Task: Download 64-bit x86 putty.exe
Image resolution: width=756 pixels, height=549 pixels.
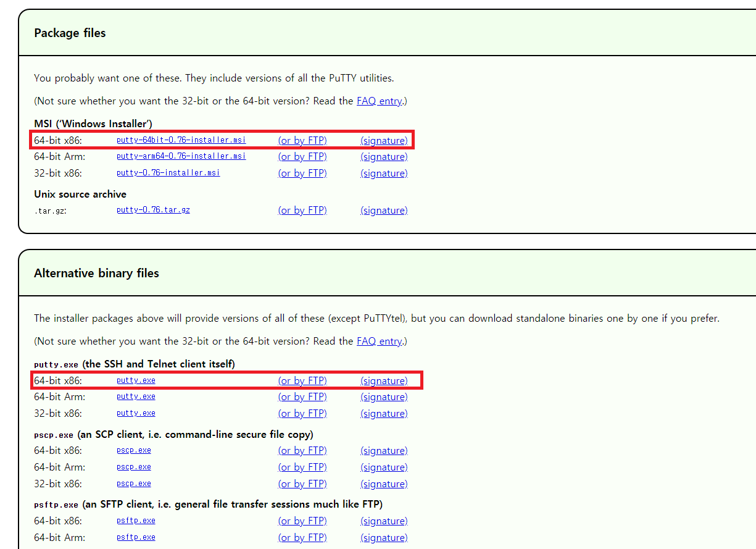Action: click(x=136, y=380)
